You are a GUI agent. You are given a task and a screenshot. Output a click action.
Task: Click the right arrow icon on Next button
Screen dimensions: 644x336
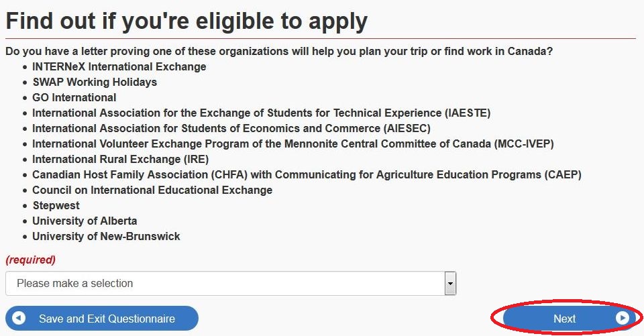623,318
